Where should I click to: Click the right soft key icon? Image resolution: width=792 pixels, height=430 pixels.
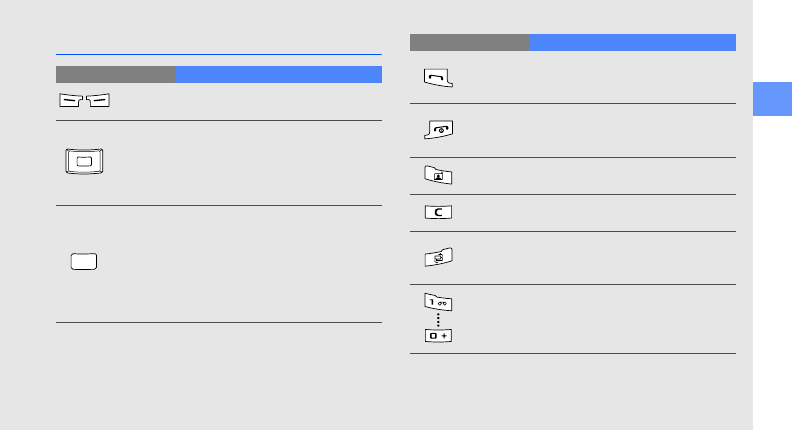pos(99,101)
